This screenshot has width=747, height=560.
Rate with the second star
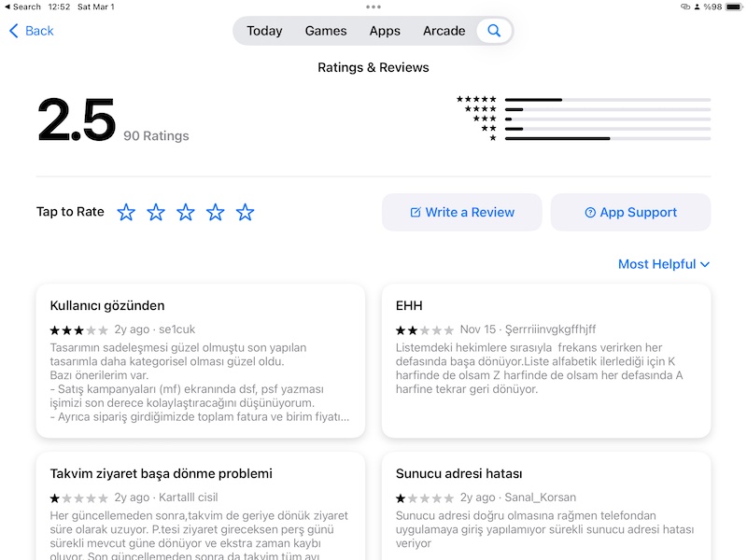(156, 213)
